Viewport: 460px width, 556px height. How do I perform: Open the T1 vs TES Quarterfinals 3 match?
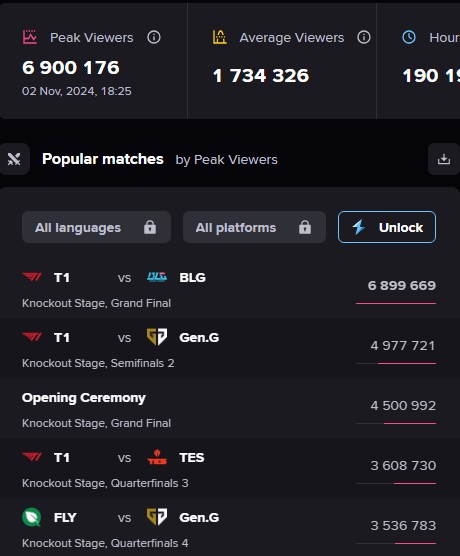[230, 469]
